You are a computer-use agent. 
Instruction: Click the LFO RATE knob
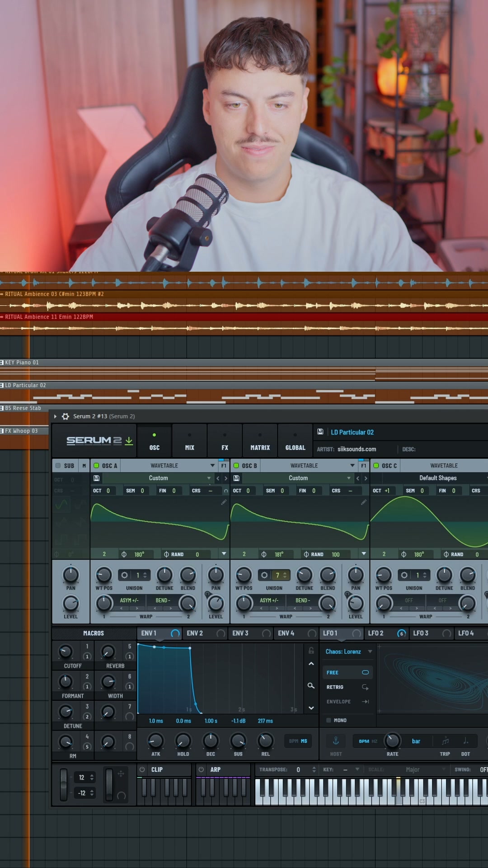pyautogui.click(x=392, y=740)
